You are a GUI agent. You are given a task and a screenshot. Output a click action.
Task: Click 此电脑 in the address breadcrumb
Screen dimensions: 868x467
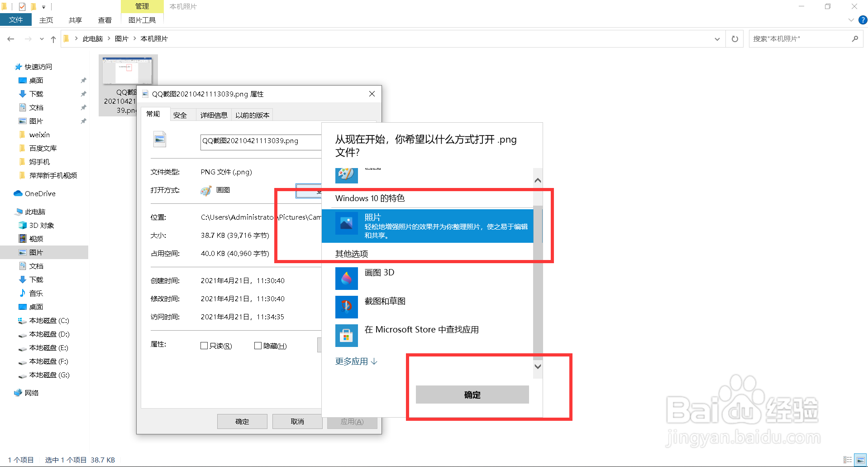tap(93, 39)
